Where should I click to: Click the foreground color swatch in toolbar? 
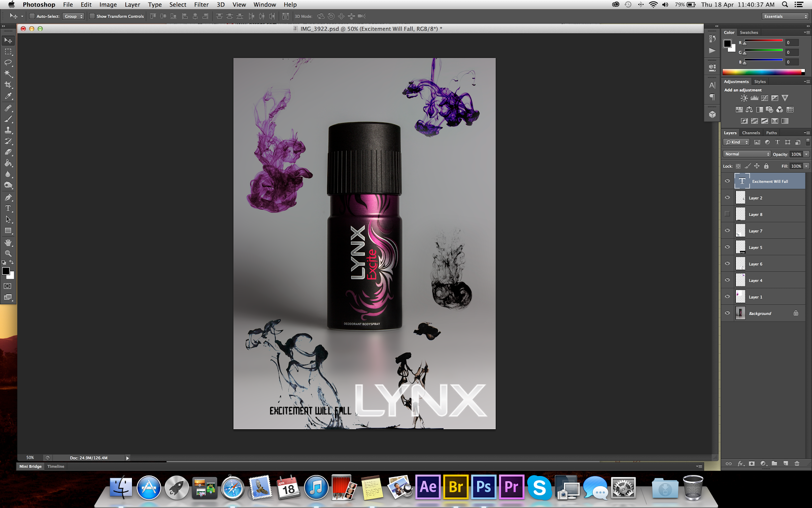click(x=6, y=271)
